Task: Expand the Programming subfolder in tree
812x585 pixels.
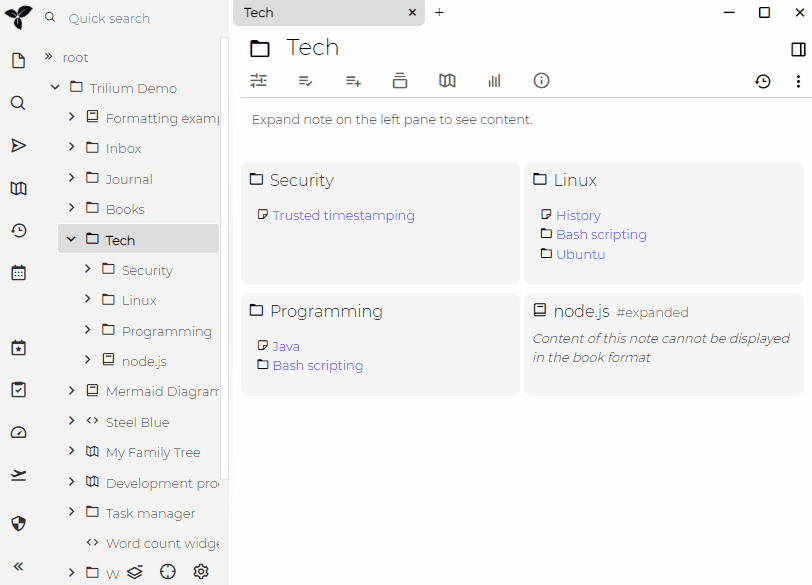Action: 88,330
